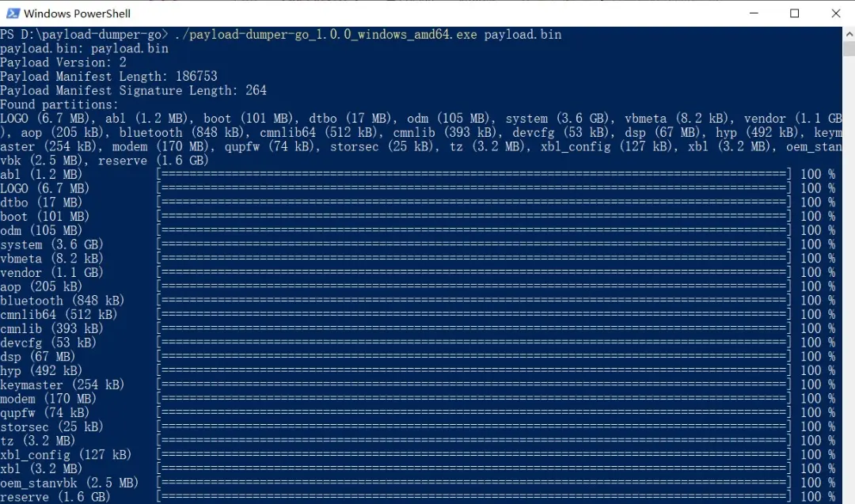Click the bluetooth (848 kB) row label

[x=63, y=300]
